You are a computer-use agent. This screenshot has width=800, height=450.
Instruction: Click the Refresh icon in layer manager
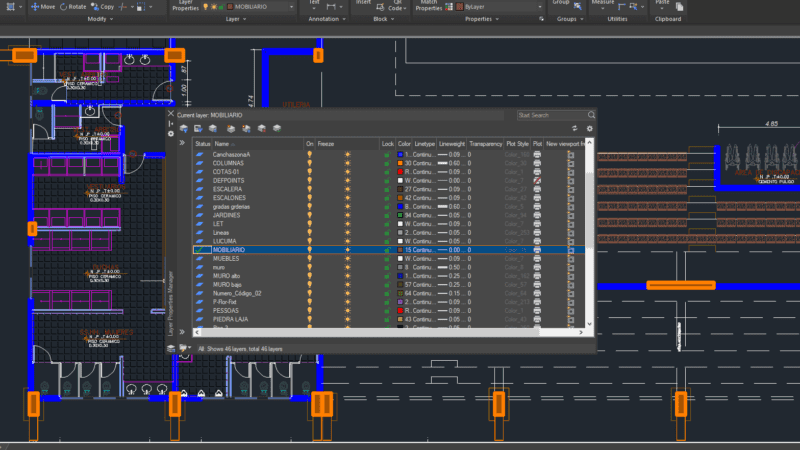pyautogui.click(x=574, y=129)
